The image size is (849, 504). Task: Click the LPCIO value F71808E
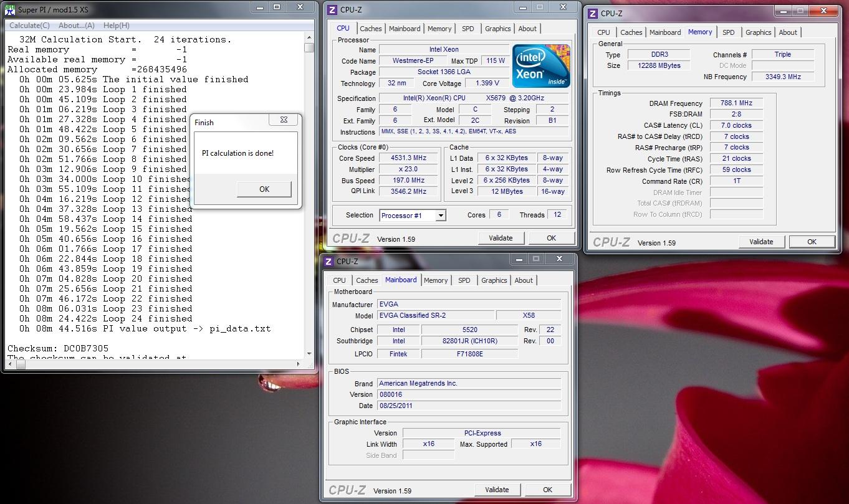pos(469,353)
